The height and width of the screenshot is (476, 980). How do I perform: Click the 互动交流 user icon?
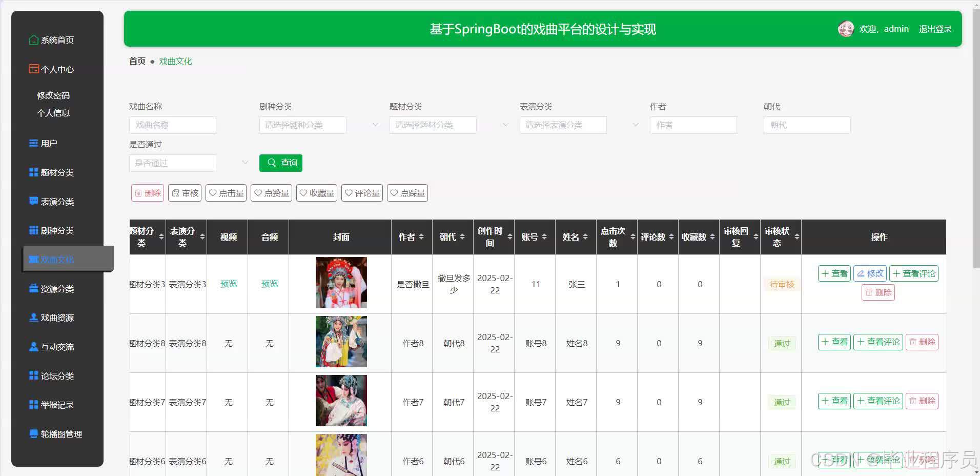[33, 346]
